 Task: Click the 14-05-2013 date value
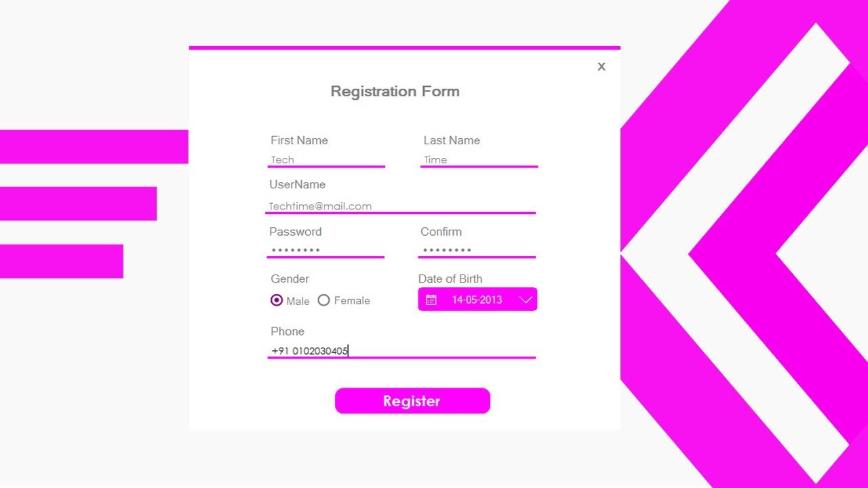[477, 300]
